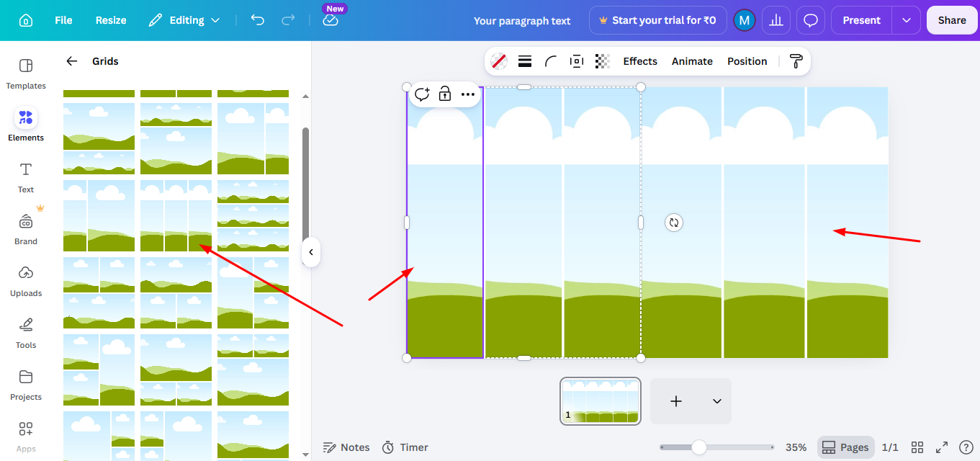Click the rotate handle beside the grid
980x461 pixels.
click(x=674, y=223)
